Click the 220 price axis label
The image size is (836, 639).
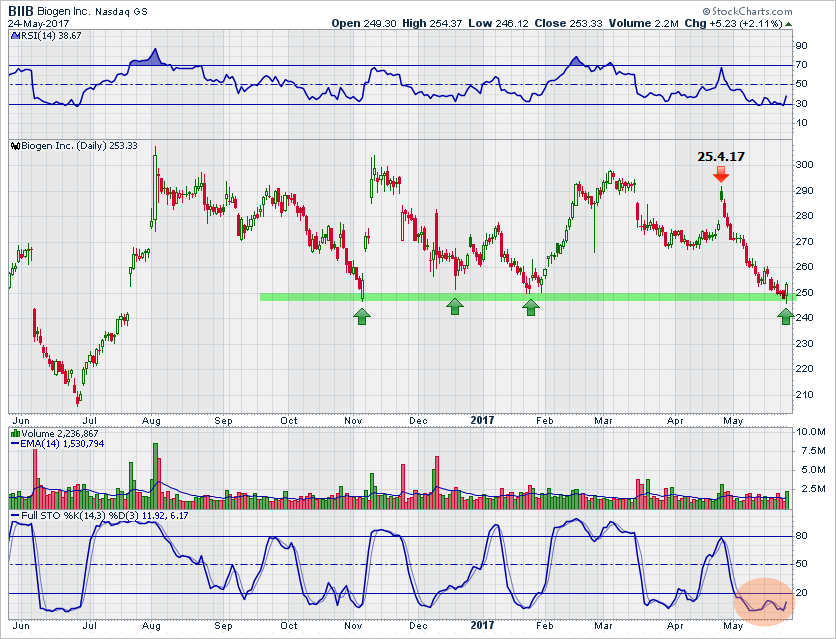tap(804, 369)
